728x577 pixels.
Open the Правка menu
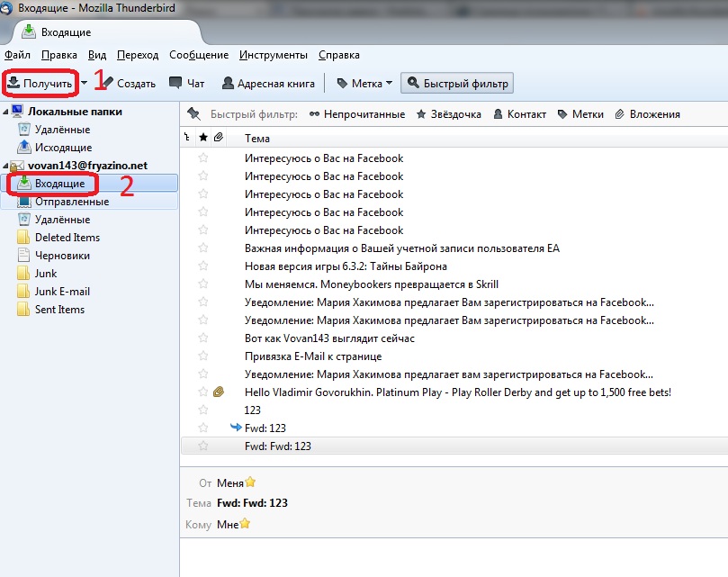coord(59,55)
